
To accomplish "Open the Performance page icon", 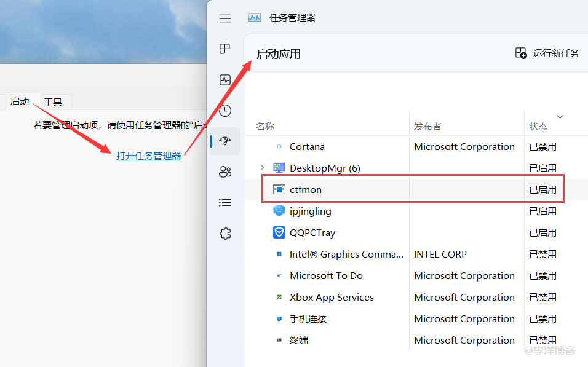I will pyautogui.click(x=225, y=80).
